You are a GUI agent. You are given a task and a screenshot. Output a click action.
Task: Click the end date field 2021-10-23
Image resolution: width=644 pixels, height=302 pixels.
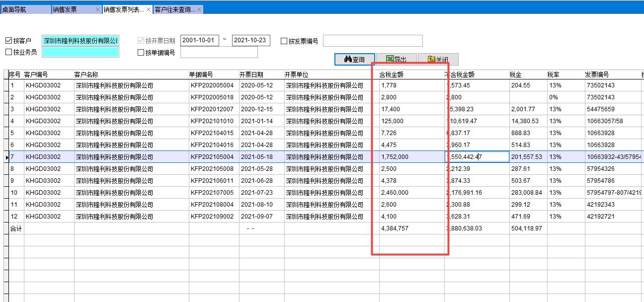251,40
